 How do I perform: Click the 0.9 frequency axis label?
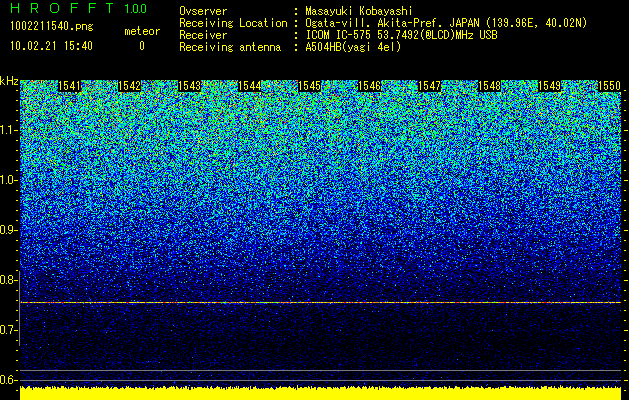click(x=8, y=230)
